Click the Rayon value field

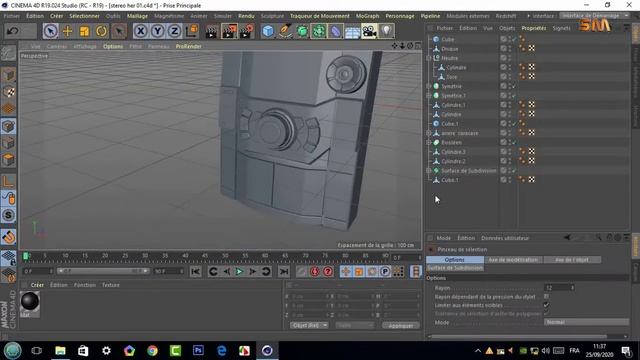[559, 288]
